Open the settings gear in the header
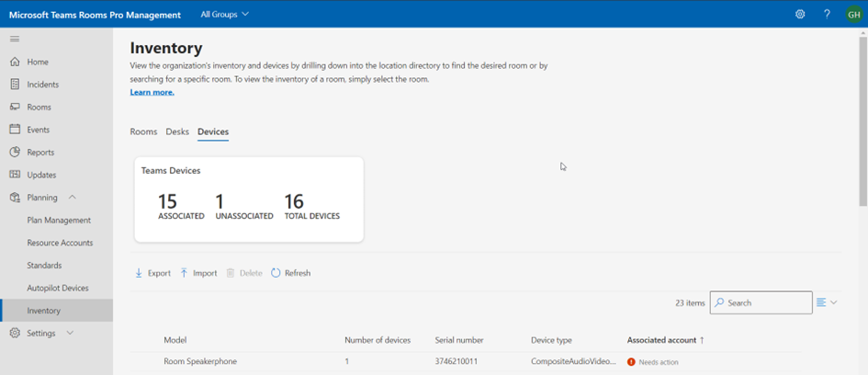Screen dimensions: 868x375 tap(800, 15)
